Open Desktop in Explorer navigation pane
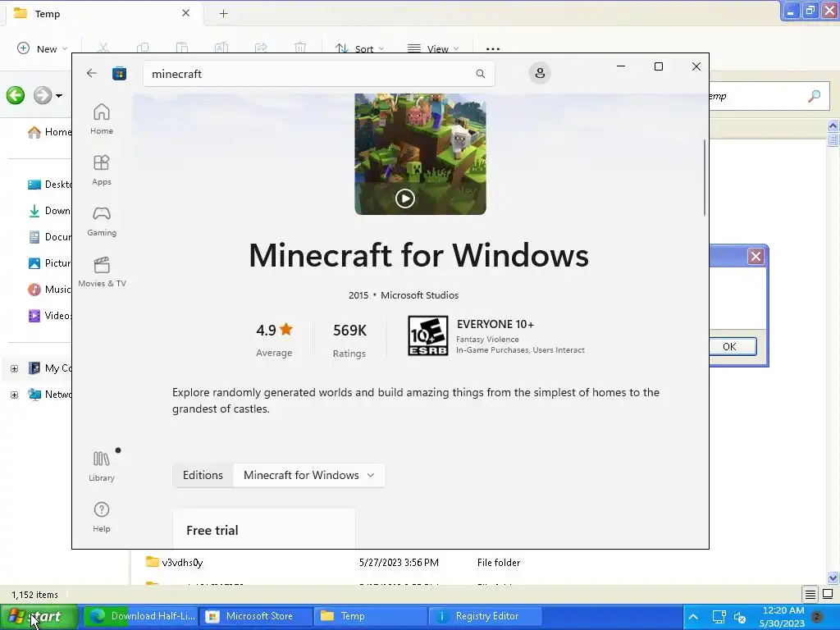The height and width of the screenshot is (630, 840). (x=49, y=185)
